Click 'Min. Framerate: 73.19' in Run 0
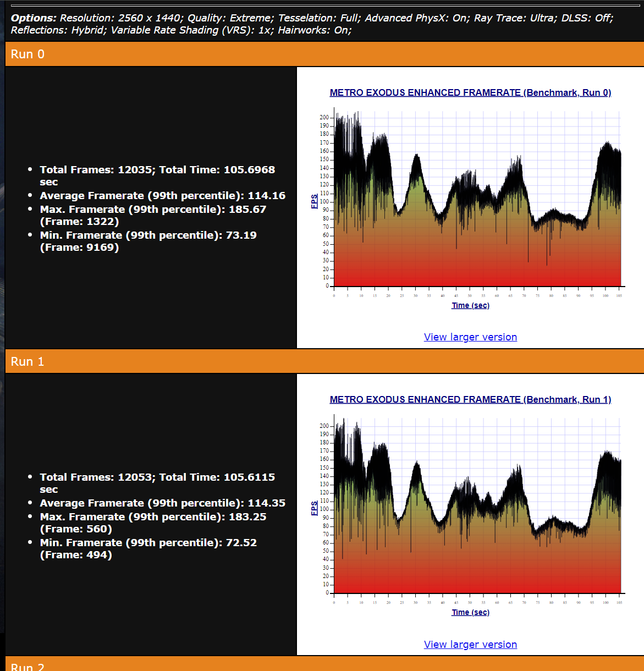 [148, 241]
